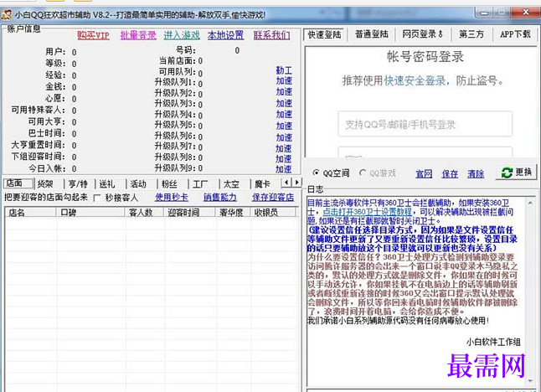Click 加速 for 升级队列4
Viewport: 541px width, 392px height.
[284, 114]
